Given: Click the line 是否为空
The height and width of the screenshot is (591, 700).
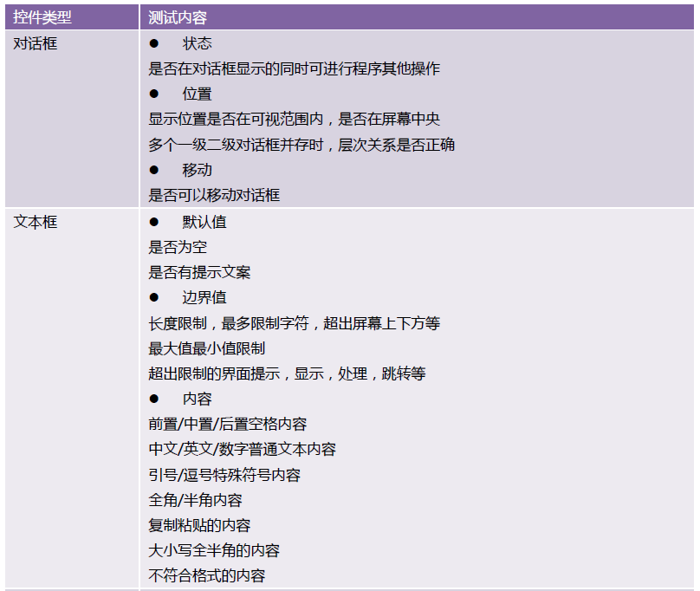Looking at the screenshot, I should click(x=178, y=247).
